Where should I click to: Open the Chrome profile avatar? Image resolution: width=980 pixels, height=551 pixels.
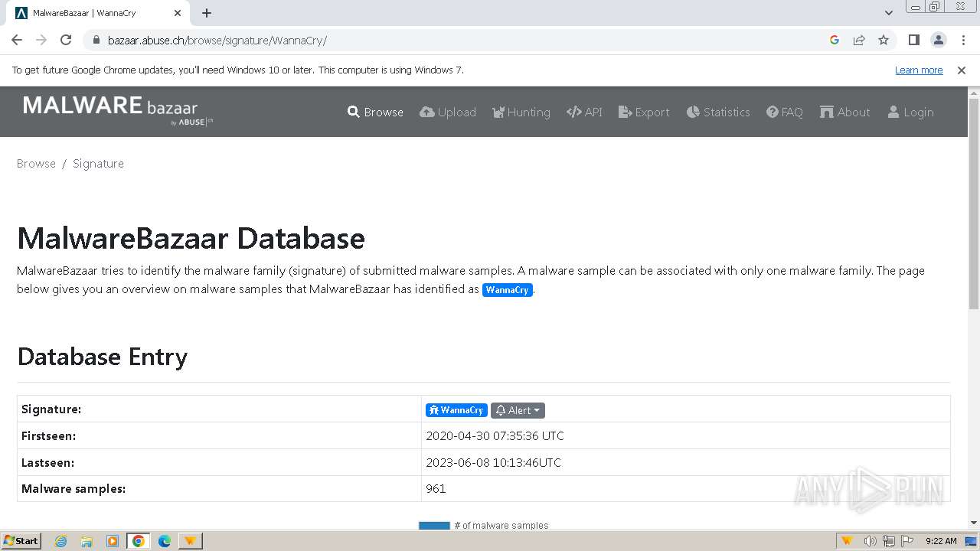[x=938, y=40]
